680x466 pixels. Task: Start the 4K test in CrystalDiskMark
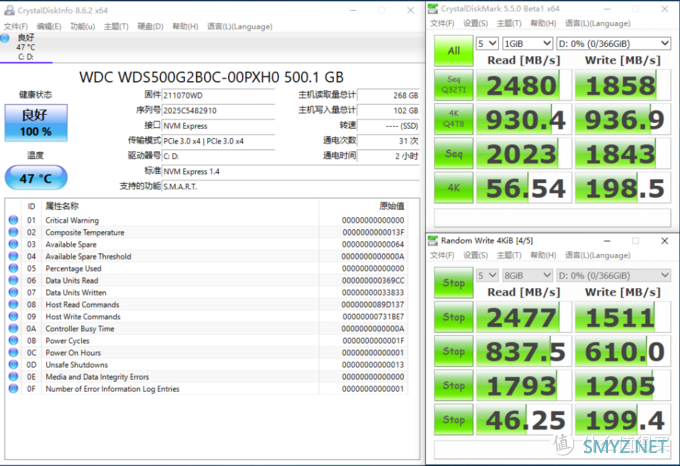[x=454, y=188]
